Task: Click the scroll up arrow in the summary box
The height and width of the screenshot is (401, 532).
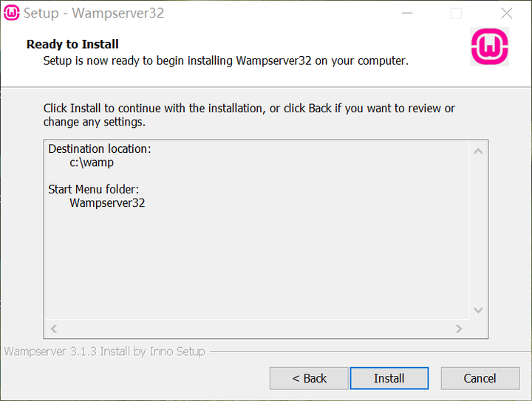Action: (478, 151)
